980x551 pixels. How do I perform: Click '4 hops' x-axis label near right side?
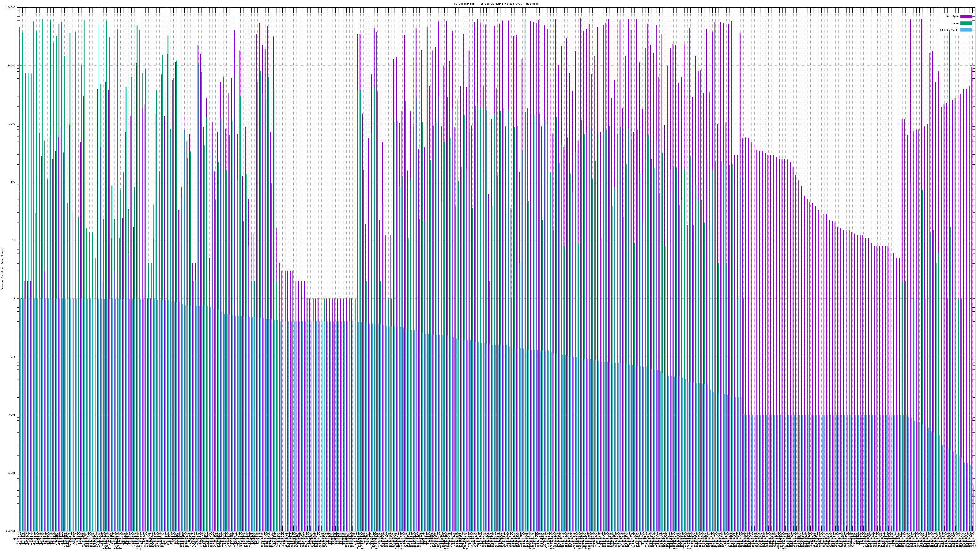click(x=782, y=548)
